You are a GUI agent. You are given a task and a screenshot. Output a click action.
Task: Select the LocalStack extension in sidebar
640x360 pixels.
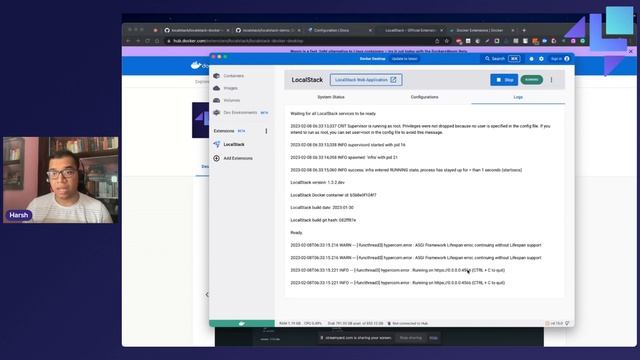click(233, 144)
